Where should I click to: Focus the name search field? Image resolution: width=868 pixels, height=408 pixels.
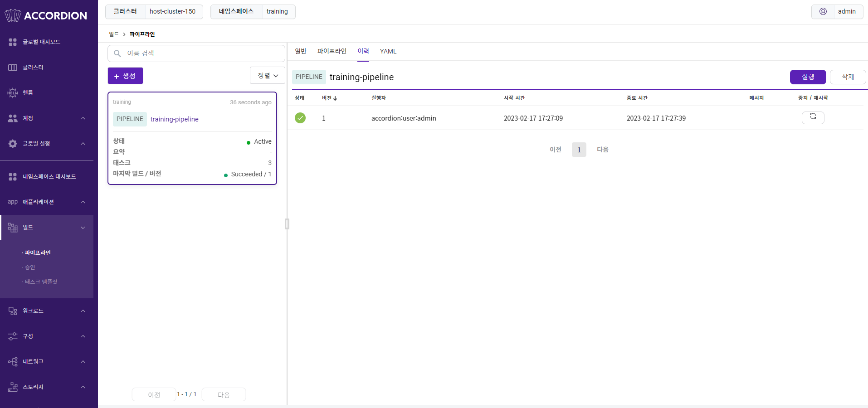tap(196, 53)
